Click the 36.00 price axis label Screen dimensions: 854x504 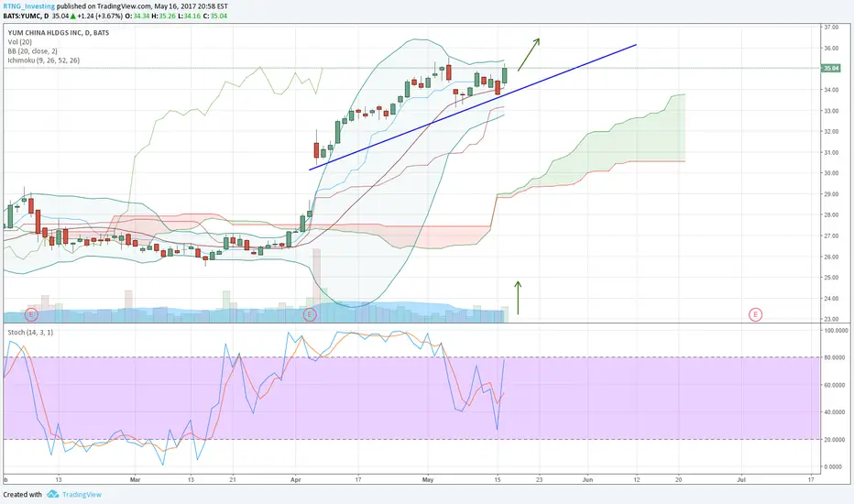tap(831, 48)
